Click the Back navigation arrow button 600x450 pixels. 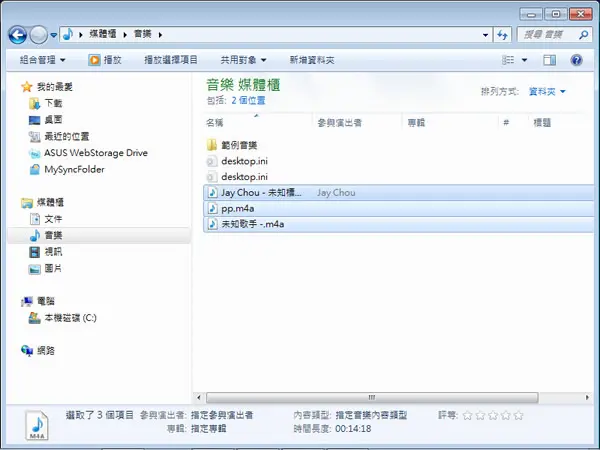click(18, 35)
